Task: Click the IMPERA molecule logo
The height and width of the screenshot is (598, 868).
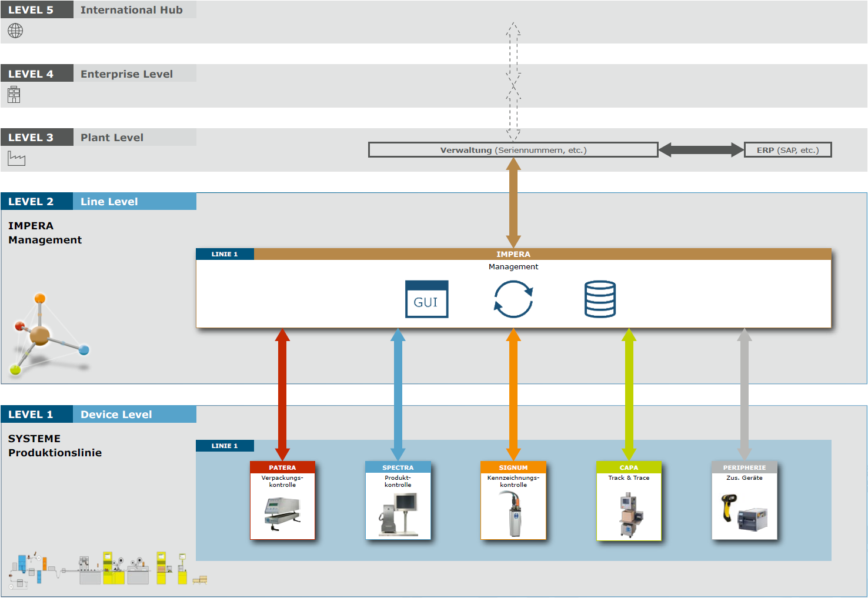Action: click(47, 334)
